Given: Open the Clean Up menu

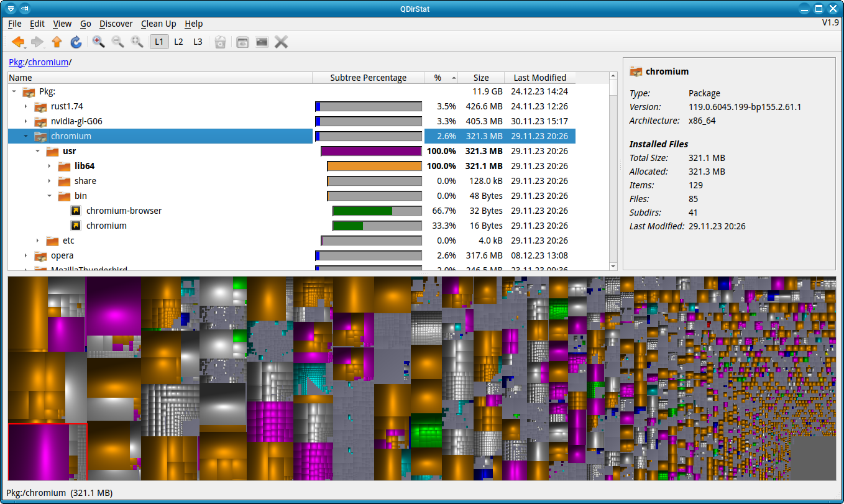Looking at the screenshot, I should coord(158,24).
